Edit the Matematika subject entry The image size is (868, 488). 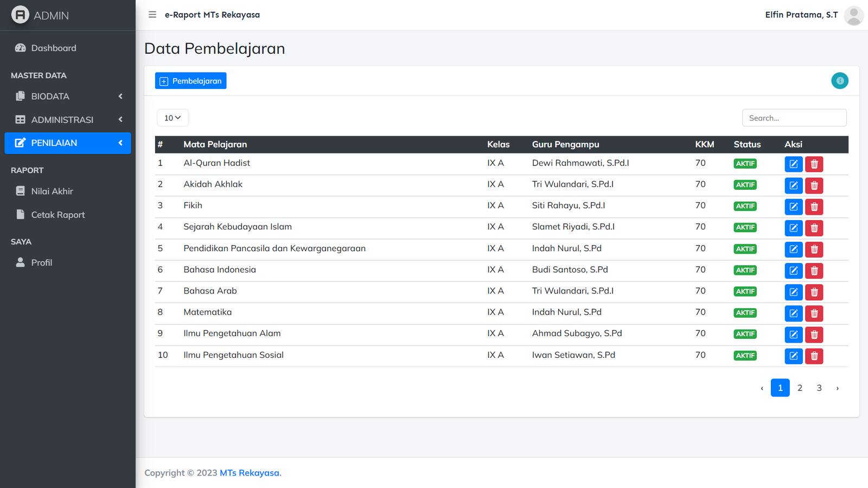point(793,313)
